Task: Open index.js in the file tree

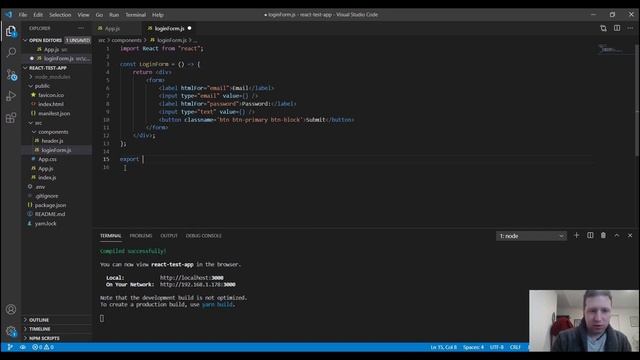Action: [x=47, y=178]
